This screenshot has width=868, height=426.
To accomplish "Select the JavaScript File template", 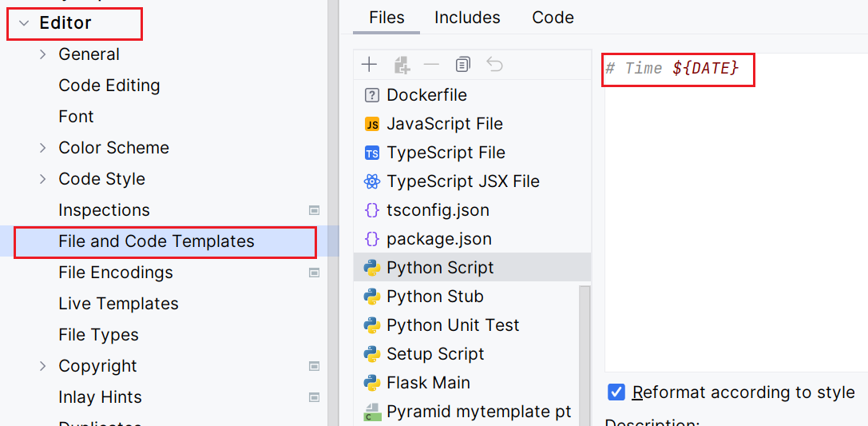I will [444, 124].
